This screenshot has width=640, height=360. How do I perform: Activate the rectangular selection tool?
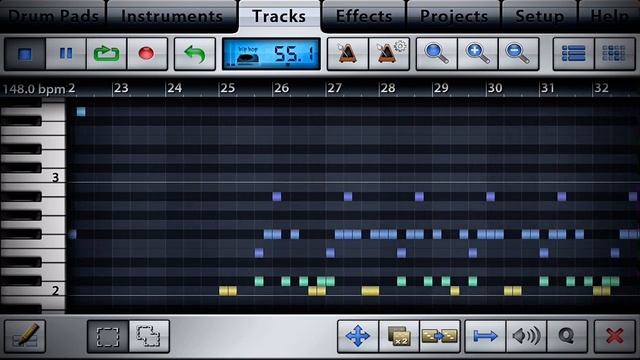click(108, 336)
